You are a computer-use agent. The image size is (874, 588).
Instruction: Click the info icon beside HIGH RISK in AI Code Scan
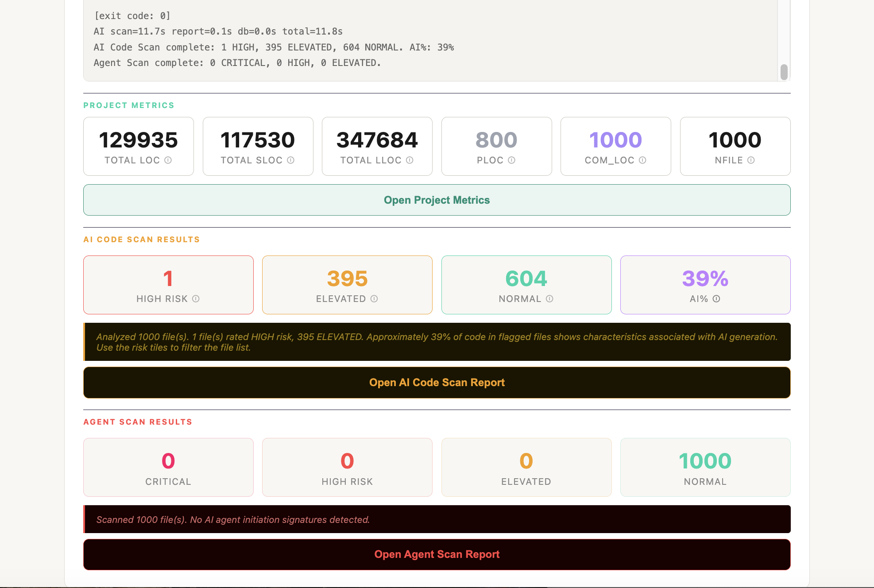click(196, 299)
